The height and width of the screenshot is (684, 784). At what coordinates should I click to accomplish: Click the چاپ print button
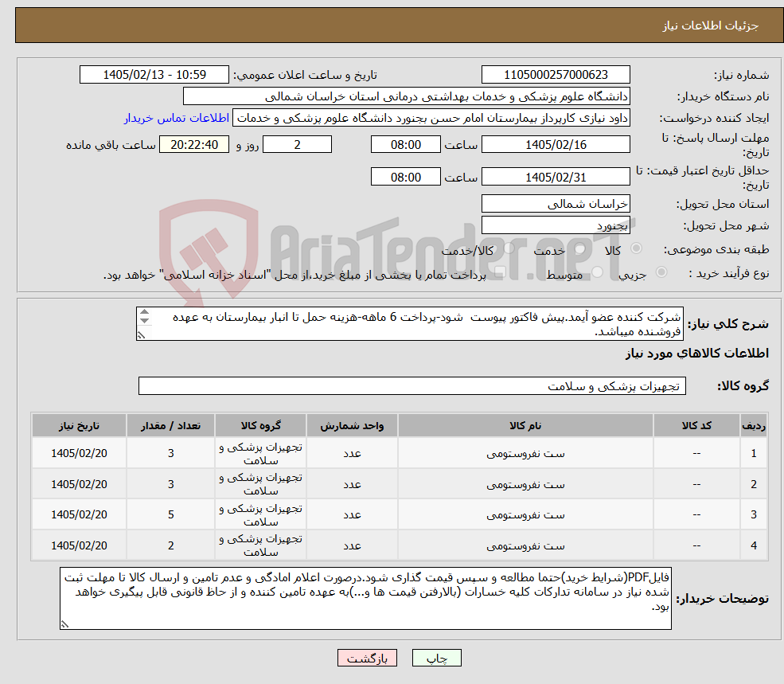tap(436, 658)
